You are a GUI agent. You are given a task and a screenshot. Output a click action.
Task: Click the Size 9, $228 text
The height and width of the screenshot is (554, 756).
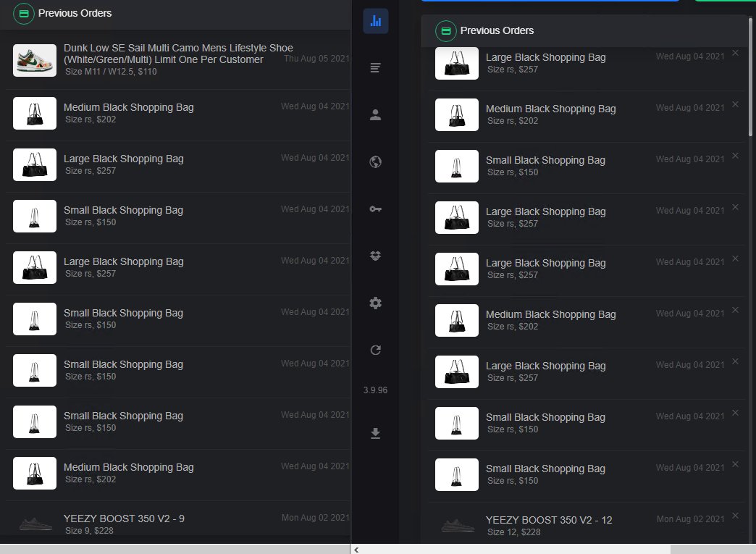89,530
